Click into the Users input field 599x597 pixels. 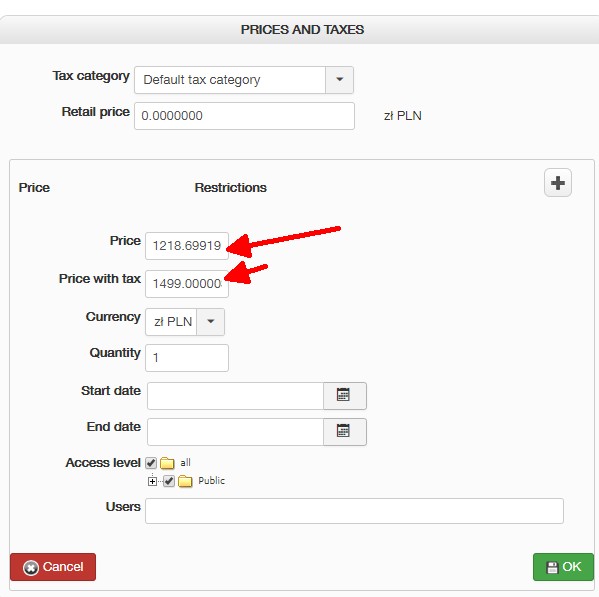354,511
